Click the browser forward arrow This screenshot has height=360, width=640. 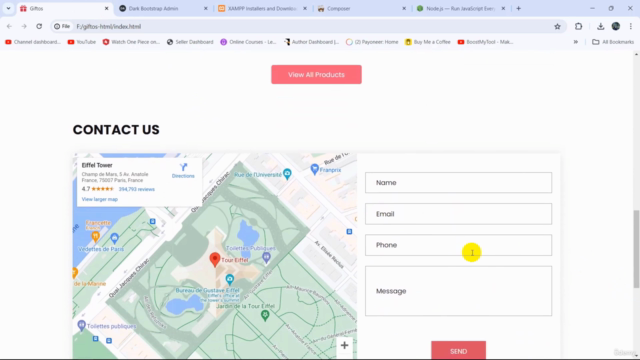(24, 26)
